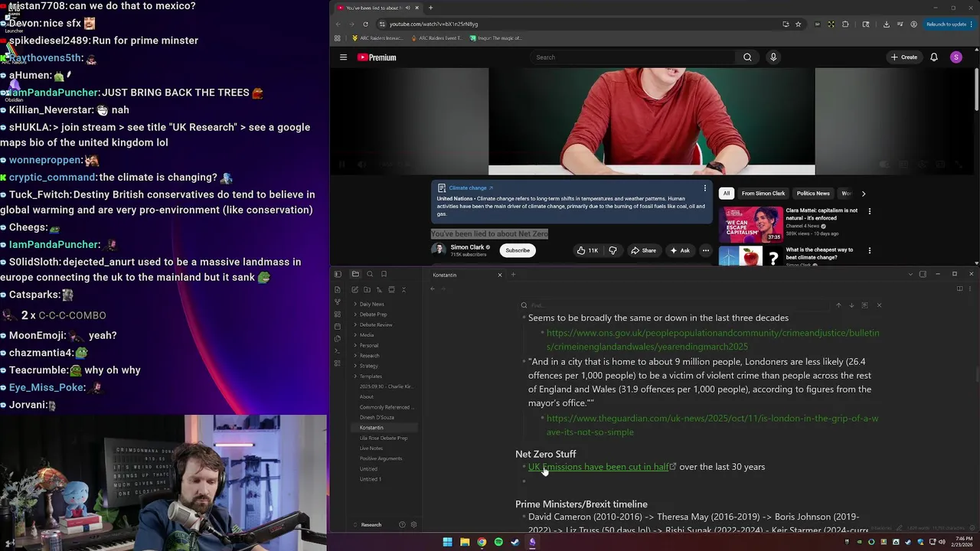Open Obsidian sidebar search icon
This screenshot has height=551, width=980.
coord(370,274)
